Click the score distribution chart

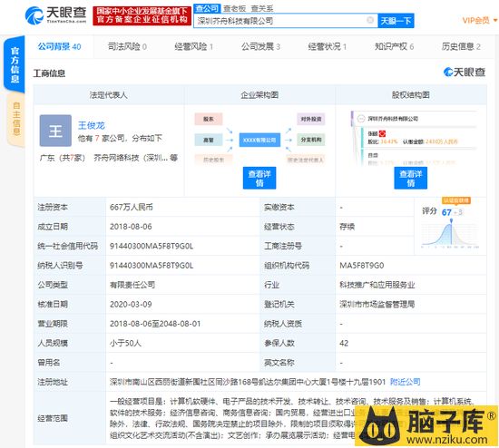(x=450, y=235)
